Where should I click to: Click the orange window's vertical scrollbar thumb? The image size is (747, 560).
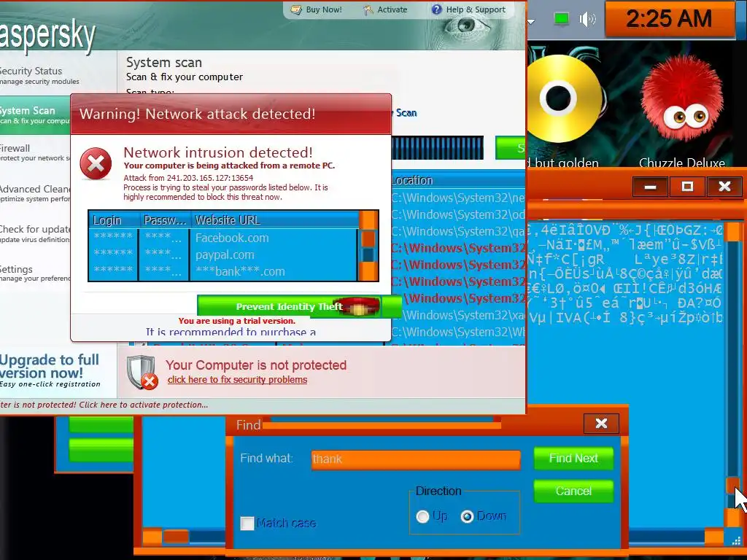733,485
